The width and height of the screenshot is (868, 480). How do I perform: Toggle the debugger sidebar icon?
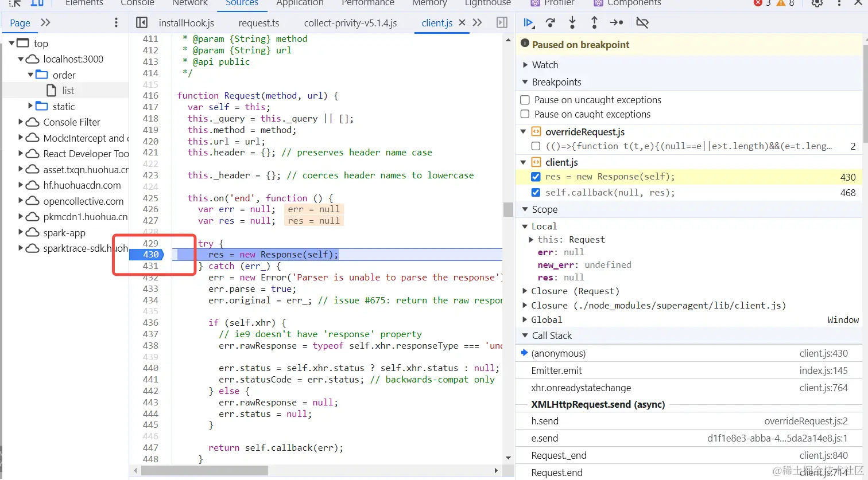pos(502,22)
